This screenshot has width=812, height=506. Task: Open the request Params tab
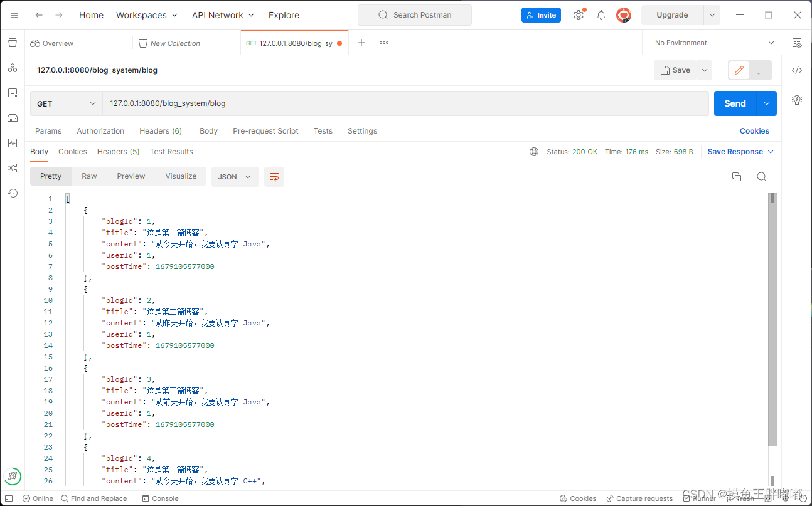(48, 131)
